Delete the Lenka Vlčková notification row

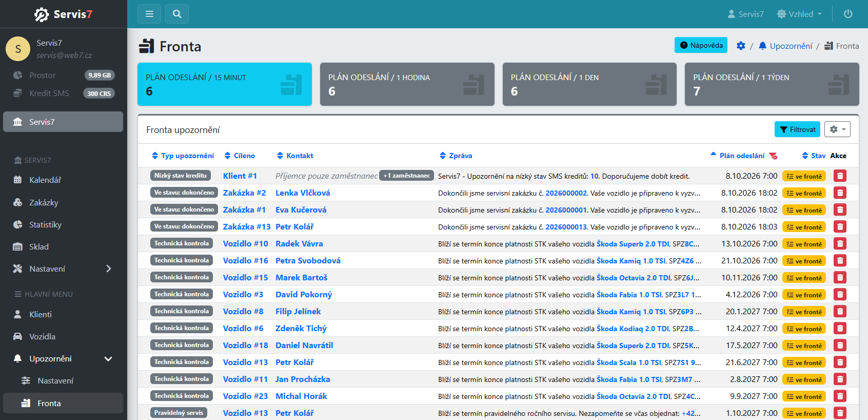coord(840,193)
